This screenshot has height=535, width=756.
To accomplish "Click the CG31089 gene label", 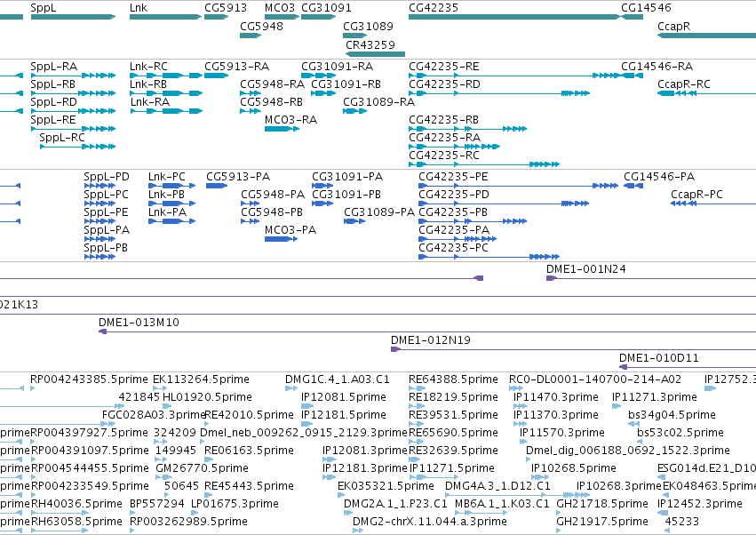I will click(368, 26).
